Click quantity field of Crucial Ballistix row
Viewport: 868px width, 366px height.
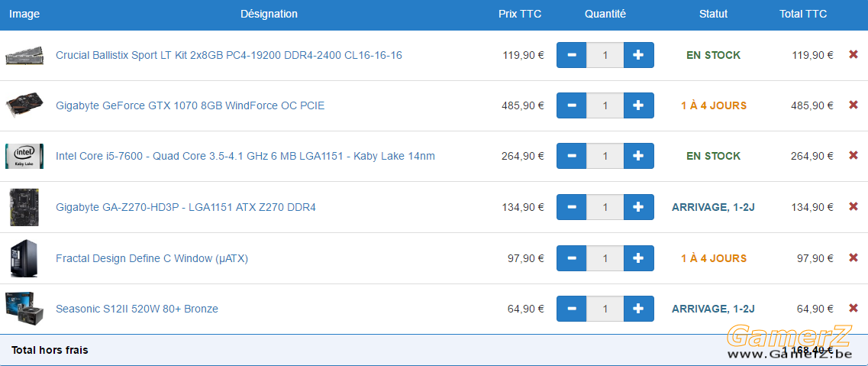coord(605,55)
